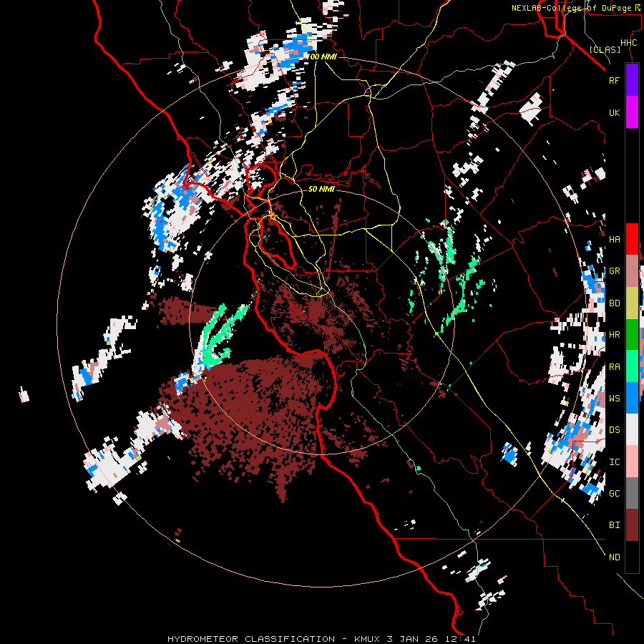Click the ND legend label text
644x644 pixels.
[614, 557]
